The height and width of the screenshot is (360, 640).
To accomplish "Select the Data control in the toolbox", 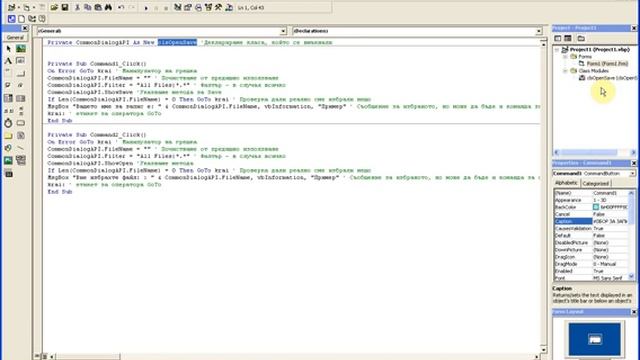I will 20,160.
